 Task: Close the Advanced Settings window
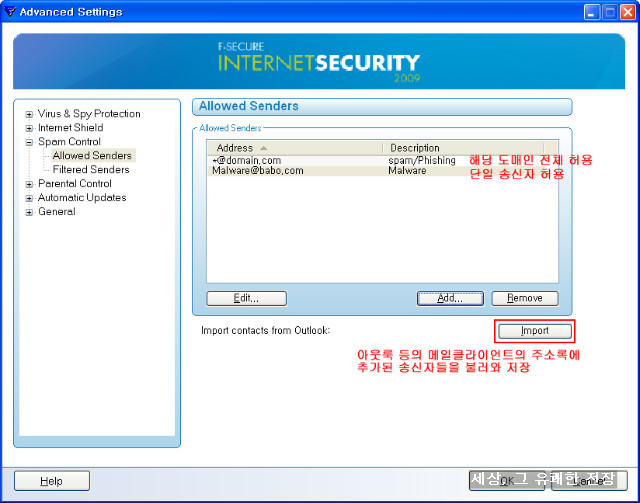[x=628, y=12]
